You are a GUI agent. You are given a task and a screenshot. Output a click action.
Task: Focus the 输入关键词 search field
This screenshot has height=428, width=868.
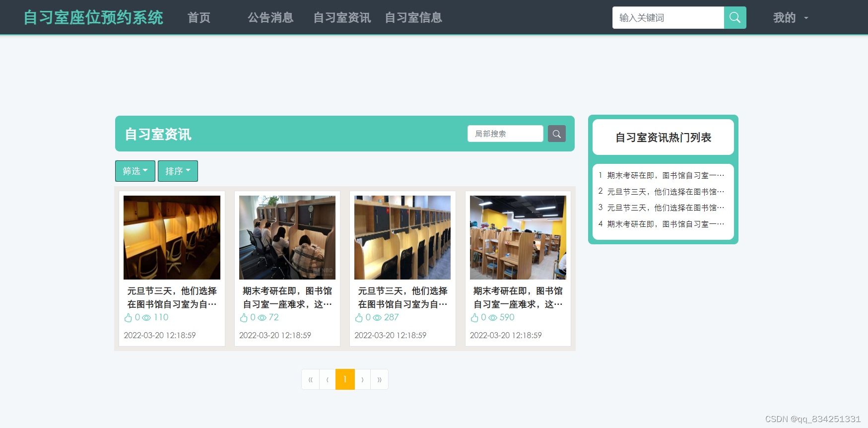(668, 17)
